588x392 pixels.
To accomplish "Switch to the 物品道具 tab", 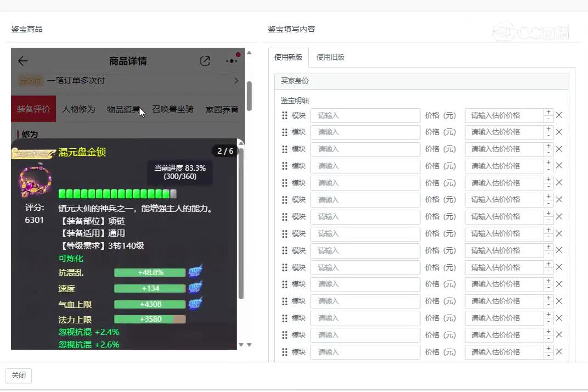I will (123, 109).
